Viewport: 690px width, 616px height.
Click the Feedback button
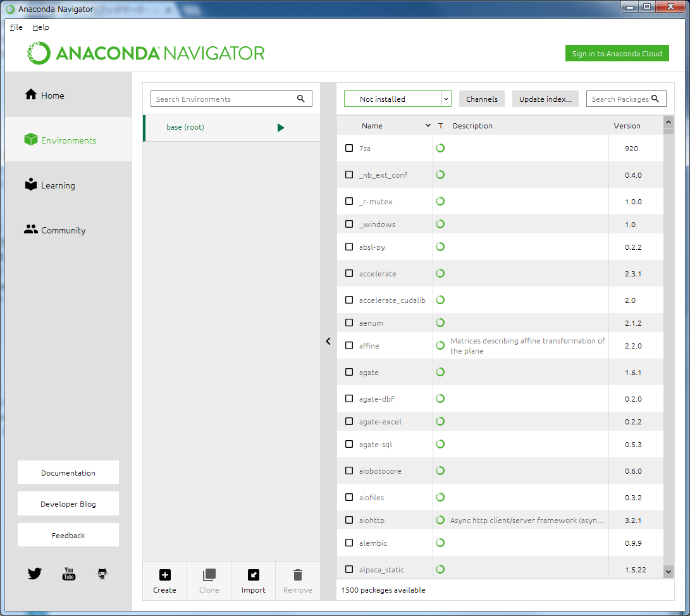coord(68,535)
